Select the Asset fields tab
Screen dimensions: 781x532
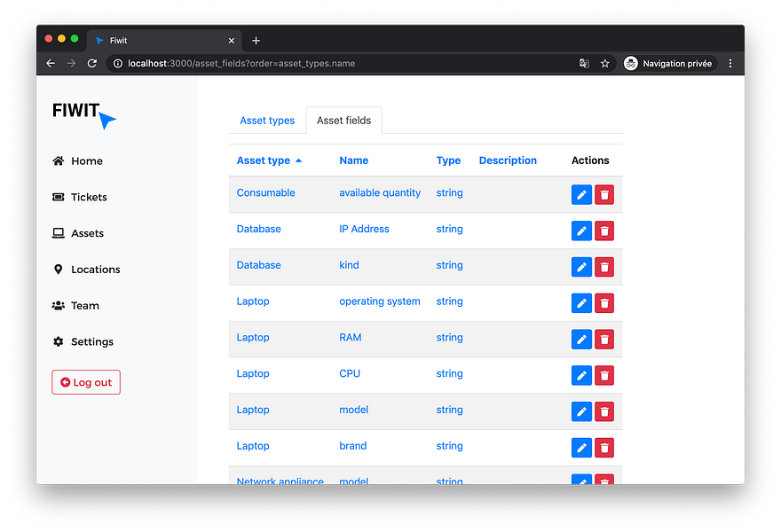(343, 121)
